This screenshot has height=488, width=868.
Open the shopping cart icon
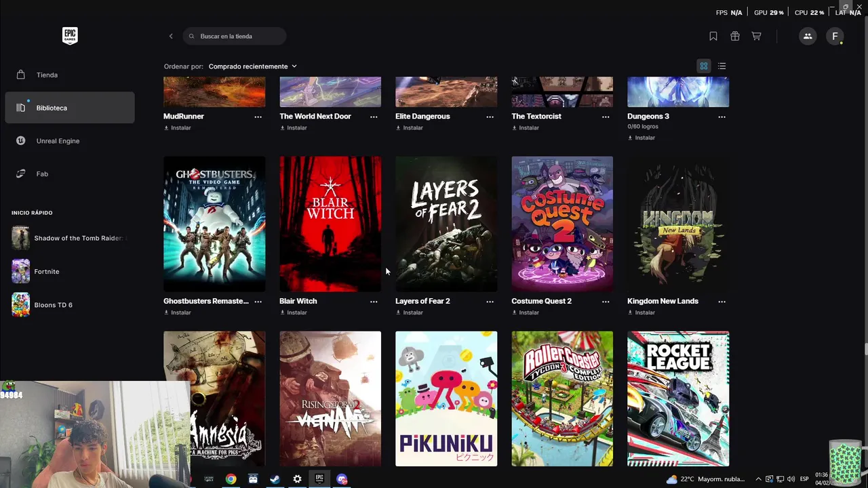point(756,36)
